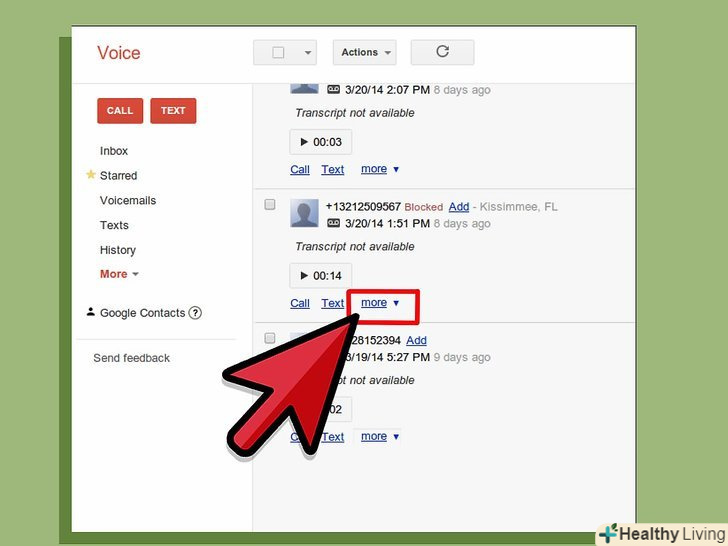This screenshot has height=546, width=728.
Task: Click the person icon beside Google Contacts
Action: click(91, 312)
